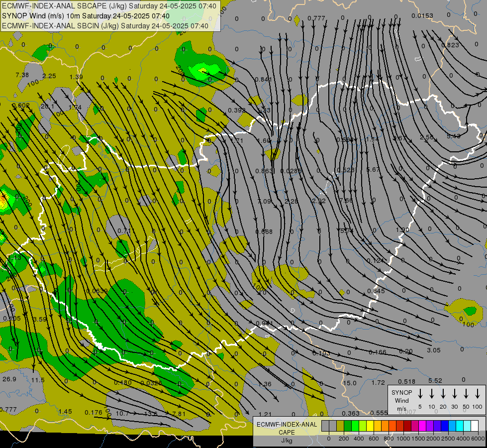
Task: Click the map value 0.363
Action: click(351, 413)
